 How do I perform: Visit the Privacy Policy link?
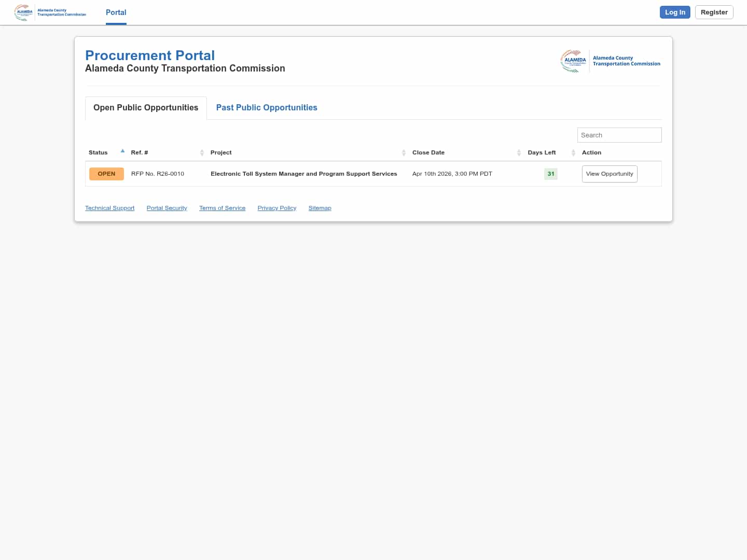pyautogui.click(x=277, y=208)
